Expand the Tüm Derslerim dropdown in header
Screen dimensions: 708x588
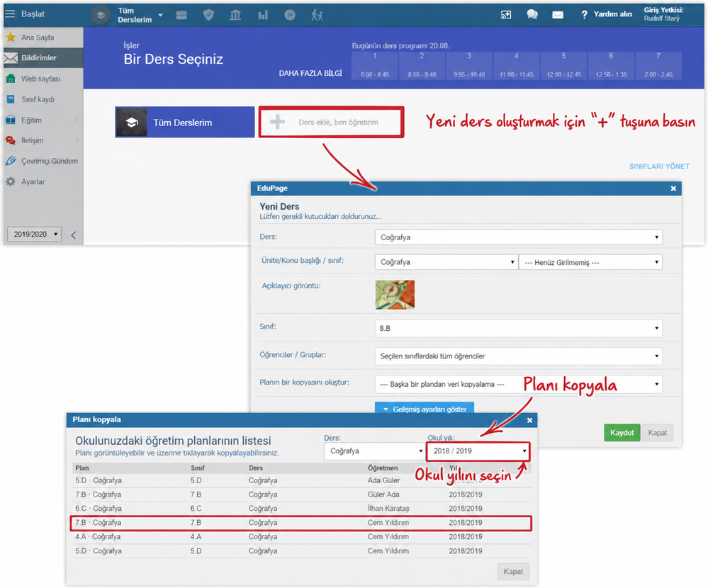140,15
